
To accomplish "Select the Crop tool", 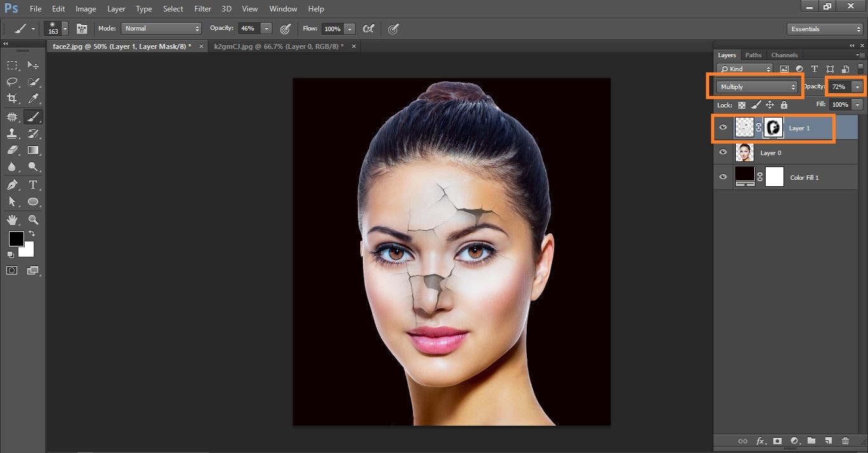I will [x=12, y=98].
